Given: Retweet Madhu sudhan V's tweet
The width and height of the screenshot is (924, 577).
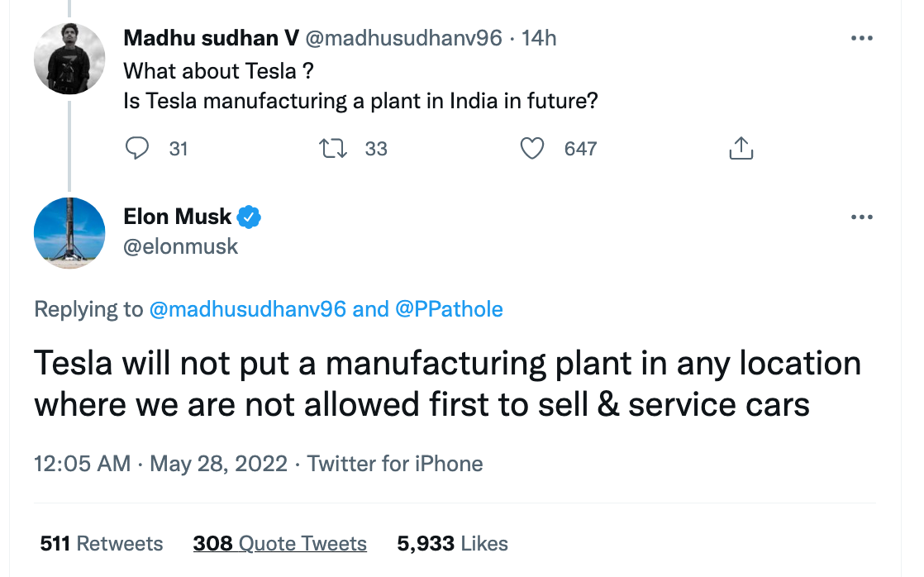Looking at the screenshot, I should click(333, 149).
